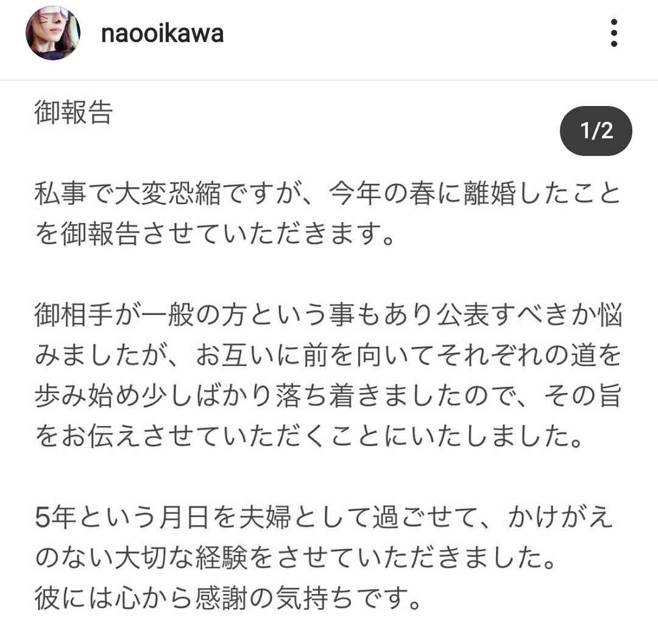Tap the line を御報告させていただきます。
This screenshot has height=644, width=658.
coord(215,234)
